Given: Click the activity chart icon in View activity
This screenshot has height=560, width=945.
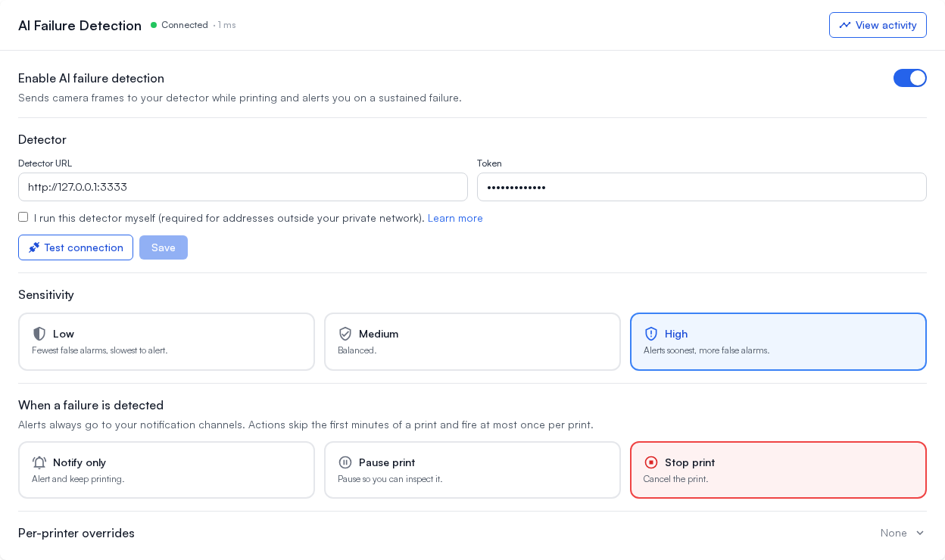Looking at the screenshot, I should pyautogui.click(x=845, y=25).
